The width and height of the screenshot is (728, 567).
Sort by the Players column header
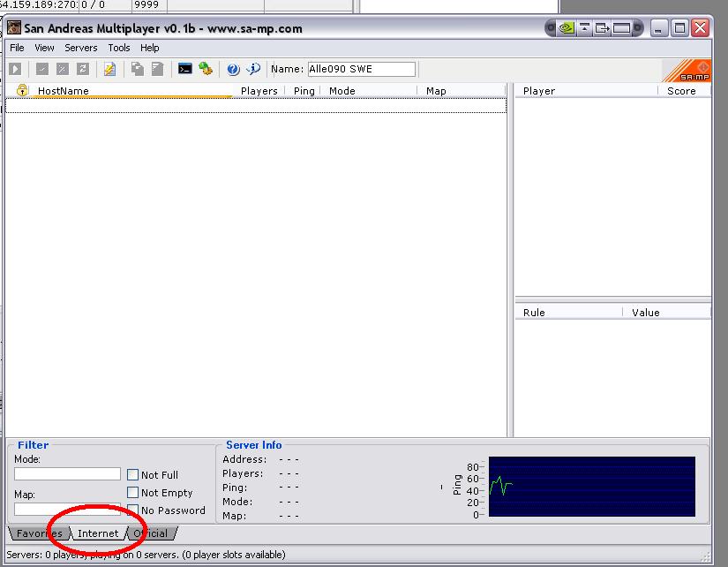[259, 91]
